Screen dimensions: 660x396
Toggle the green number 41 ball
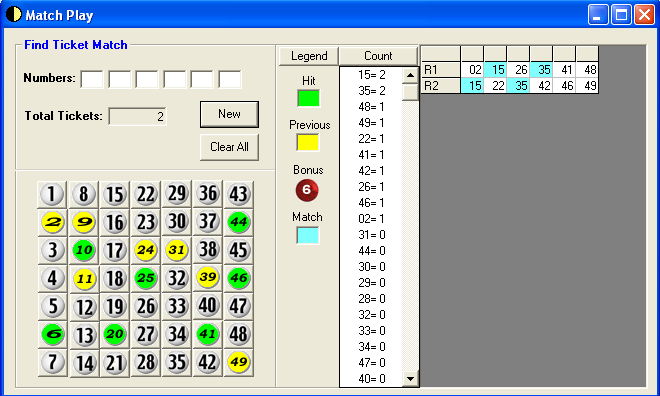(208, 334)
